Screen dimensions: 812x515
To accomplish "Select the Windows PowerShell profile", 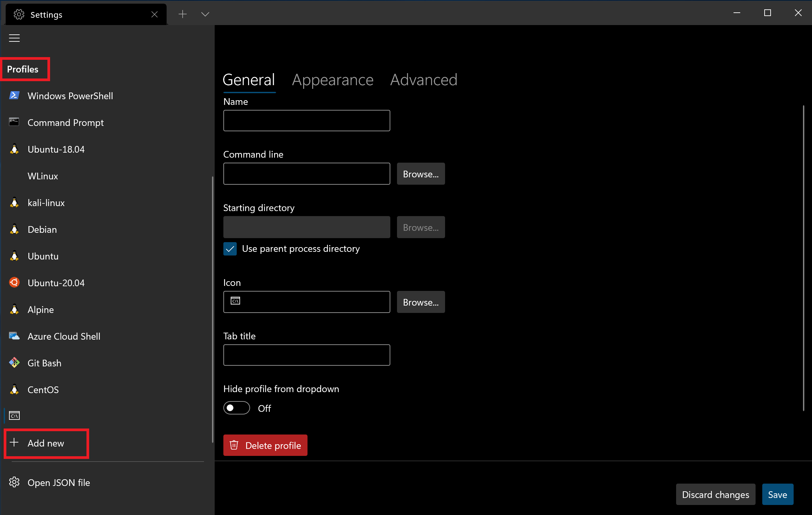I will point(71,95).
